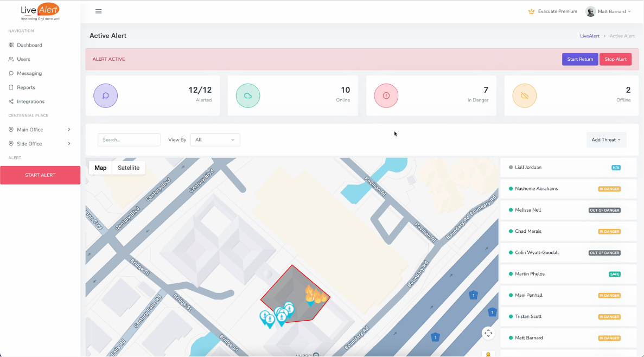Click the LiveAlert logo
644x357 pixels.
click(x=40, y=11)
